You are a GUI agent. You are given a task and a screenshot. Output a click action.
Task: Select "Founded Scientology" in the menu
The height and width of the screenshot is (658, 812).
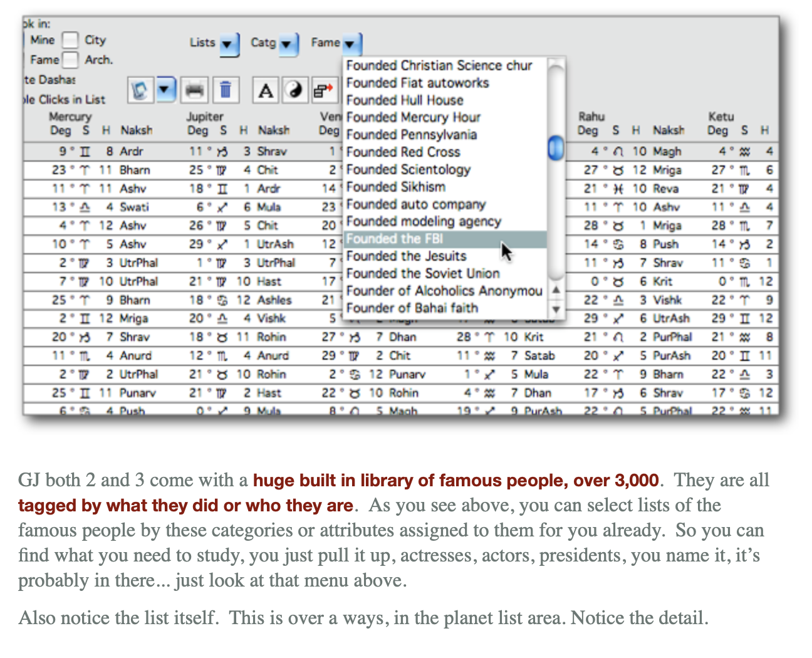tap(408, 169)
